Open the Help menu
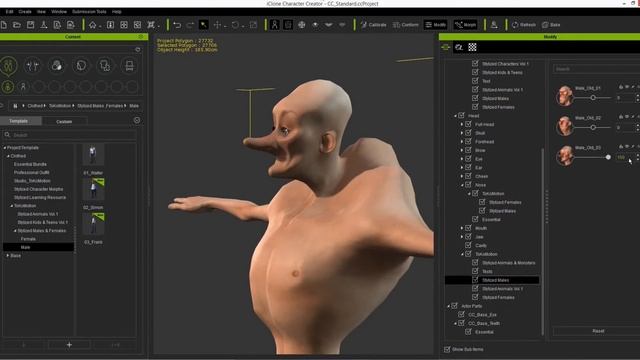Screen dimensions: 640x360 (x=117, y=12)
